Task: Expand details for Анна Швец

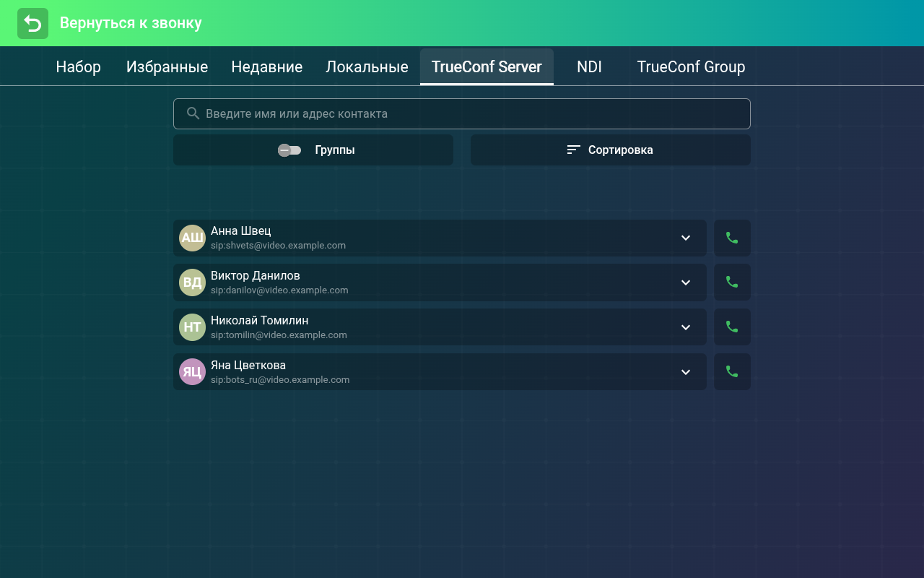Action: point(686,238)
